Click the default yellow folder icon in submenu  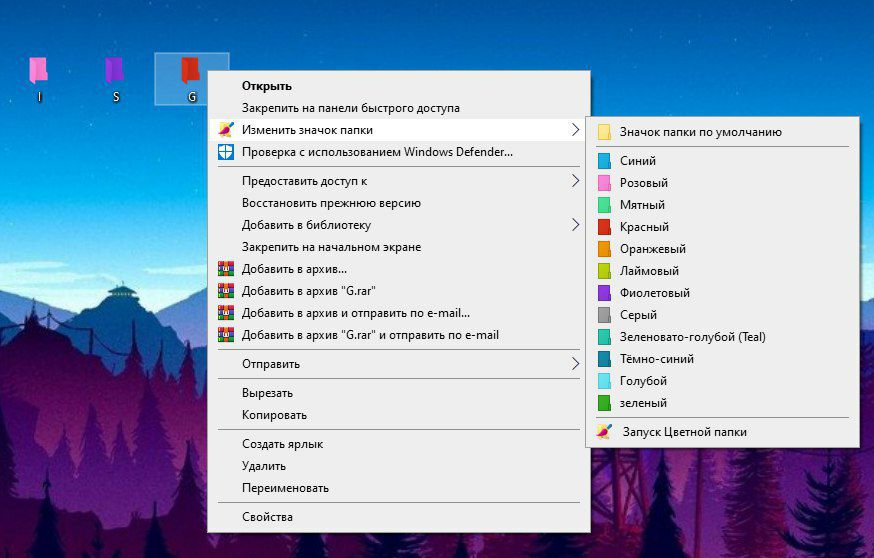604,132
